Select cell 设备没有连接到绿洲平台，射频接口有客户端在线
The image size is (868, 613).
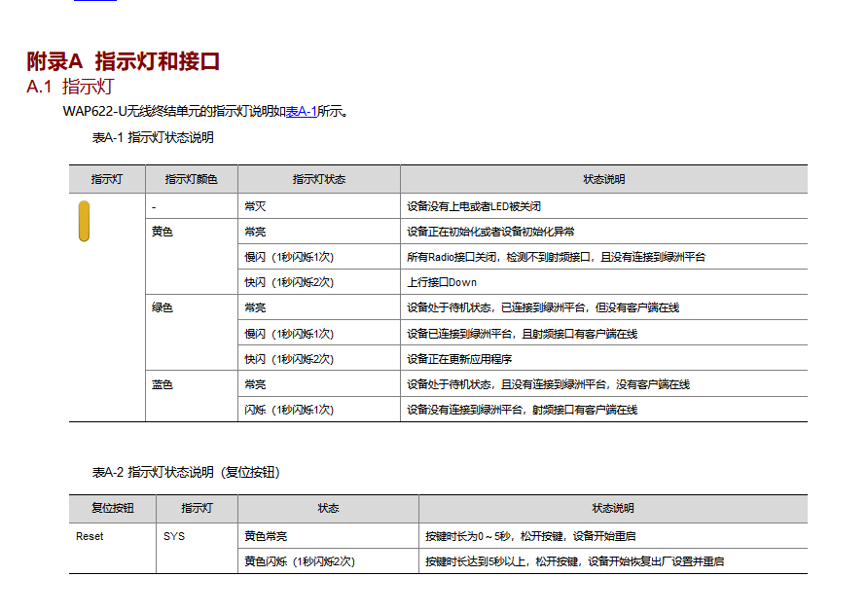click(x=604, y=410)
